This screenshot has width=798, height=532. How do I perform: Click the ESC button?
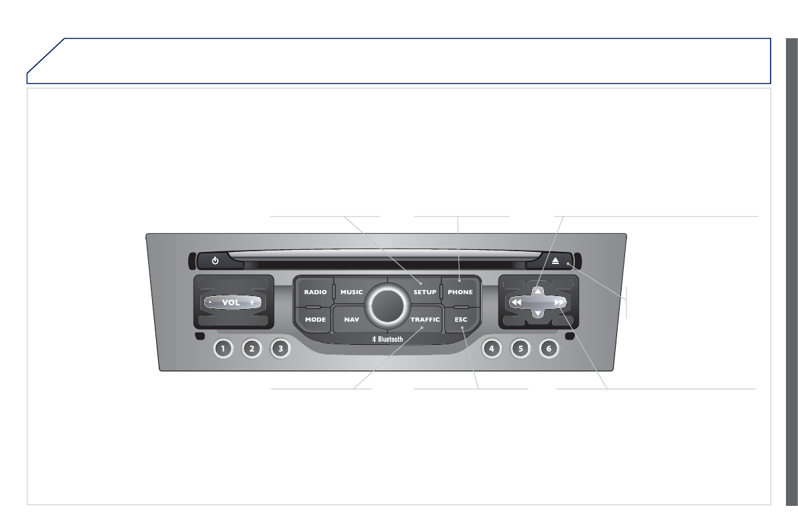(461, 320)
